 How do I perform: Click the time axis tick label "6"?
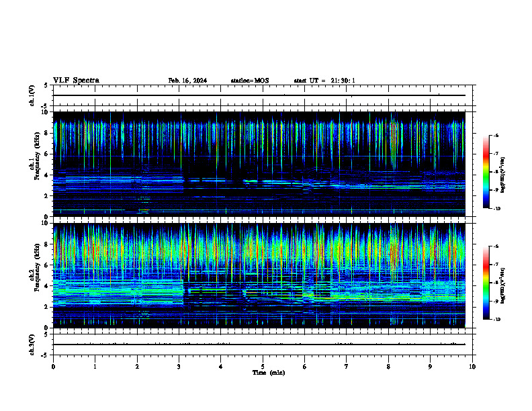[x=304, y=367]
